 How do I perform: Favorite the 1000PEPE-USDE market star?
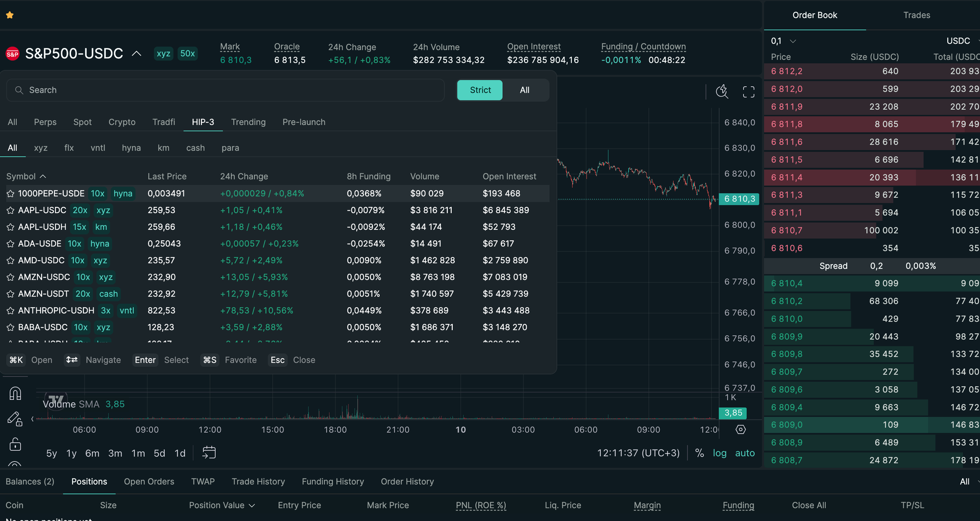coord(10,194)
